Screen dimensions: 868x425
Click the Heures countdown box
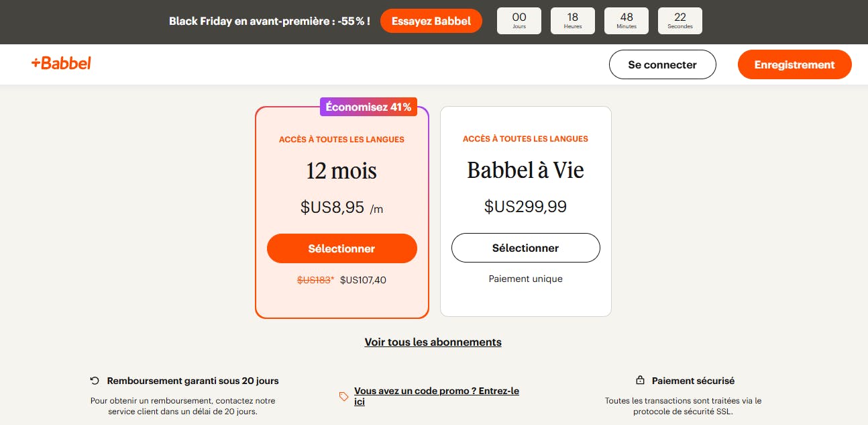coord(572,21)
